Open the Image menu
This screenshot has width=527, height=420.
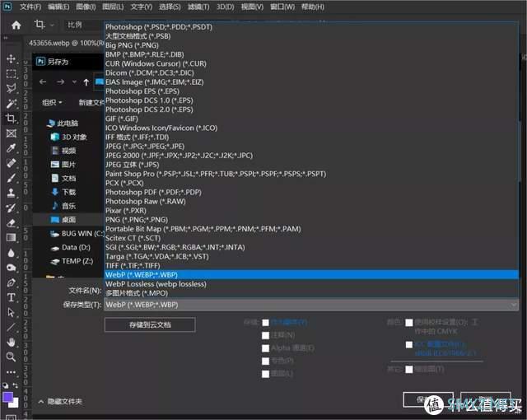(x=86, y=7)
